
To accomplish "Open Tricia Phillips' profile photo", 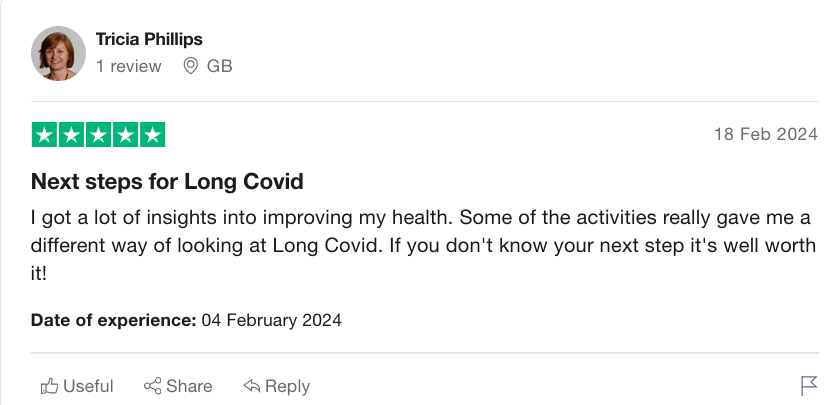I will (58, 53).
